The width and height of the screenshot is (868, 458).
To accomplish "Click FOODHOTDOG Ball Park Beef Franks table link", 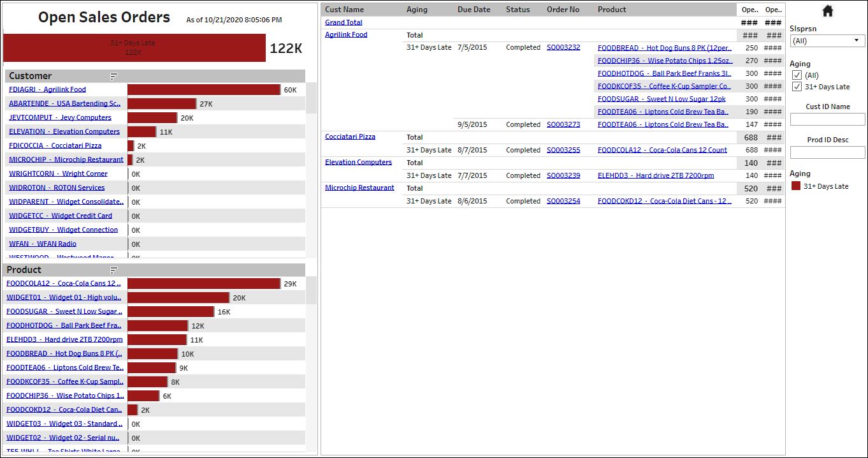I will [665, 73].
